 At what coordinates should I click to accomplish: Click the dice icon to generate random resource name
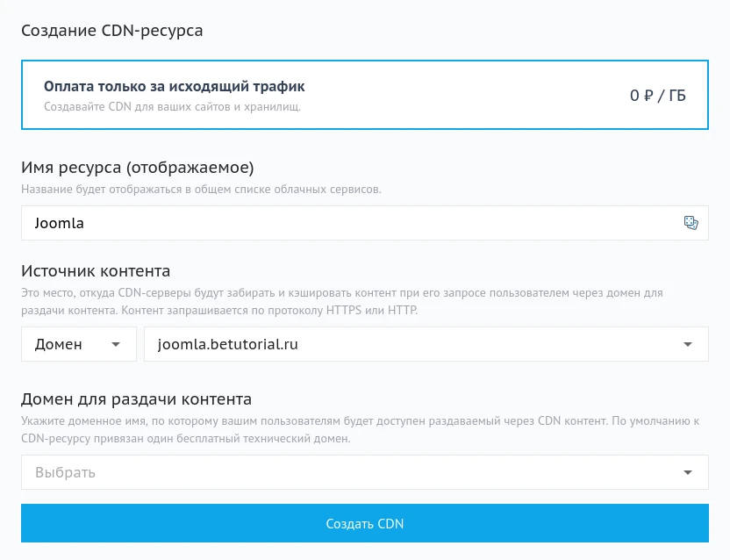pos(691,223)
